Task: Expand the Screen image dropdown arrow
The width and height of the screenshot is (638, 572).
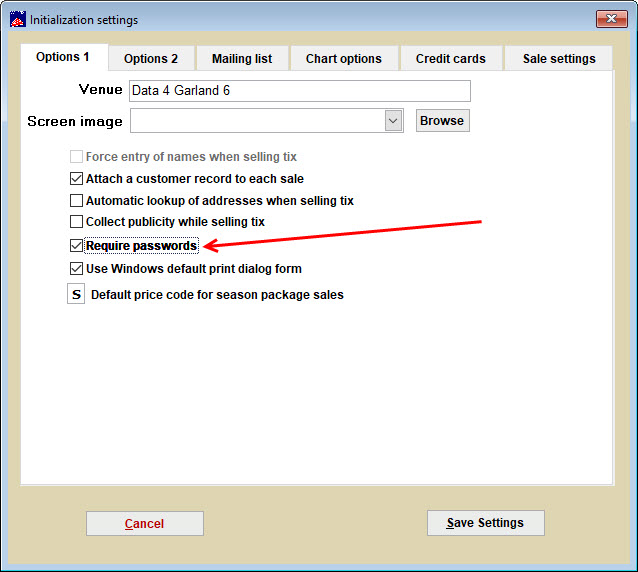Action: (x=393, y=121)
